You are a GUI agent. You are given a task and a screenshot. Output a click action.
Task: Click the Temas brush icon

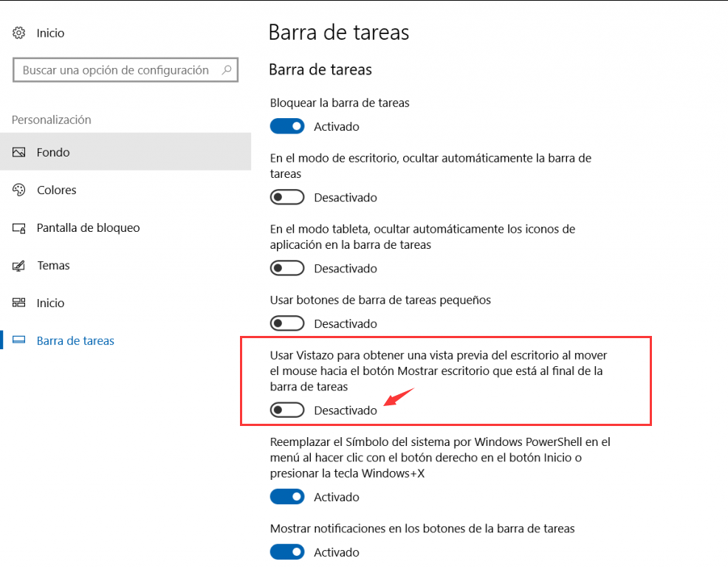pos(18,265)
